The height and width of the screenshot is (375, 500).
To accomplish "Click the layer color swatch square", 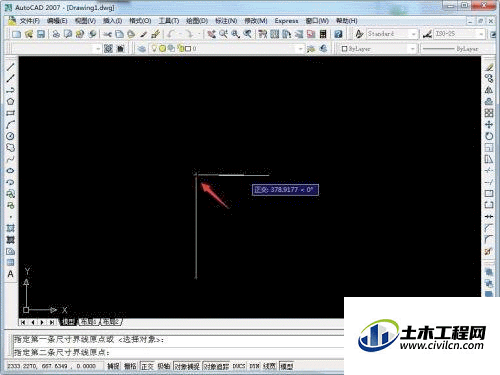I will [x=188, y=49].
